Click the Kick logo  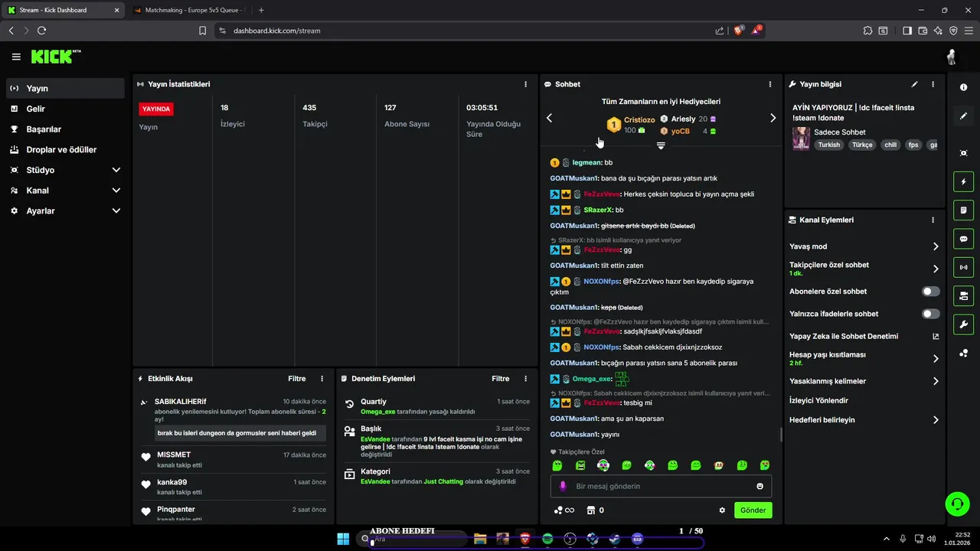[56, 57]
